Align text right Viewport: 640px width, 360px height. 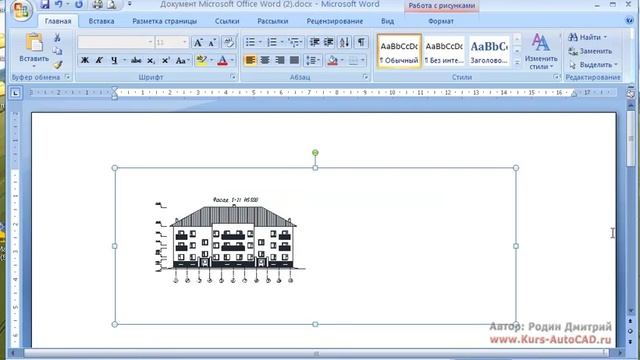[x=280, y=60]
